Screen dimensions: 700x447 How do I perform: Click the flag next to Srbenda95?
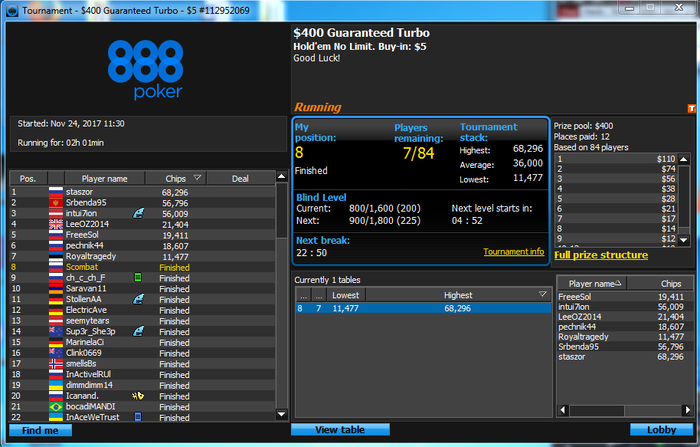pos(56,203)
